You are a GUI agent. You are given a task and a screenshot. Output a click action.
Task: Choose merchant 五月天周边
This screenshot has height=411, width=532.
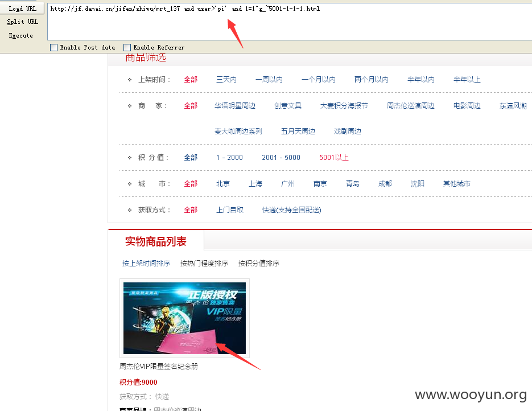[x=298, y=131]
